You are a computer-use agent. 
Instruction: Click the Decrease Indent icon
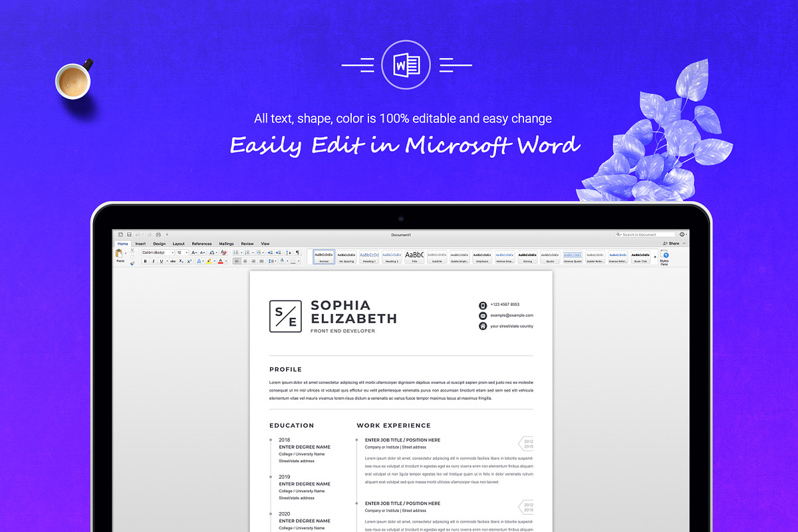(270, 253)
